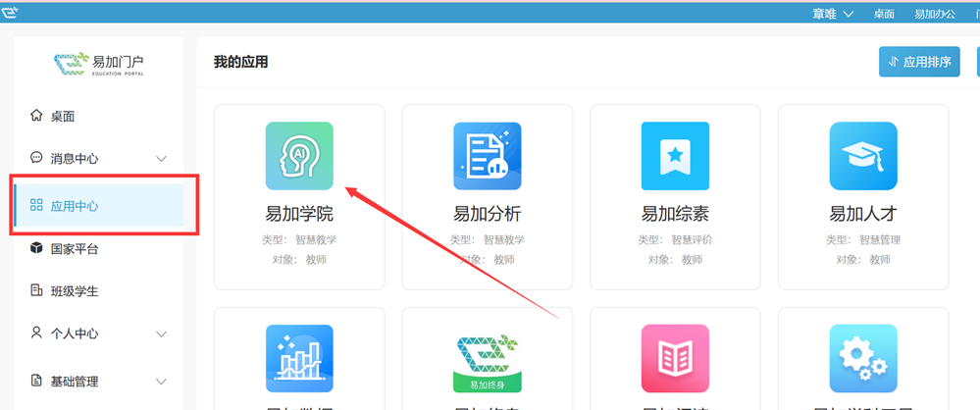This screenshot has height=410, width=980.
Task: Click the 易加学院 app title
Action: (299, 214)
